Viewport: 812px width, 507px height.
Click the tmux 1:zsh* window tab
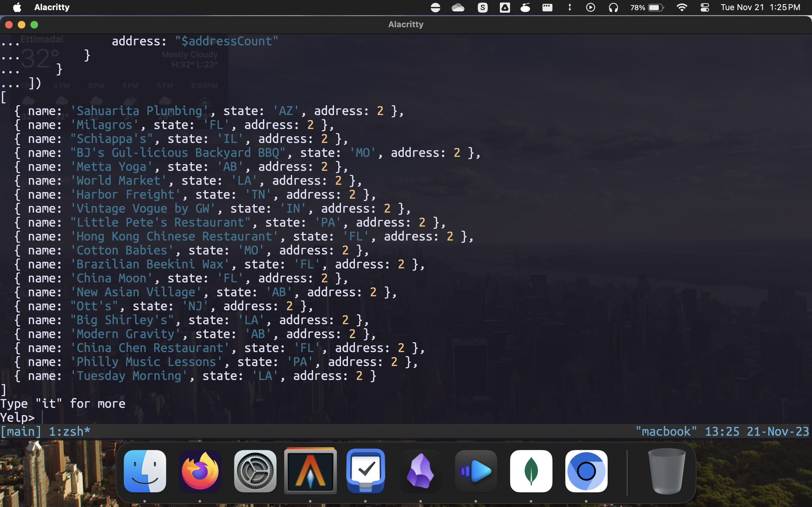tap(69, 432)
